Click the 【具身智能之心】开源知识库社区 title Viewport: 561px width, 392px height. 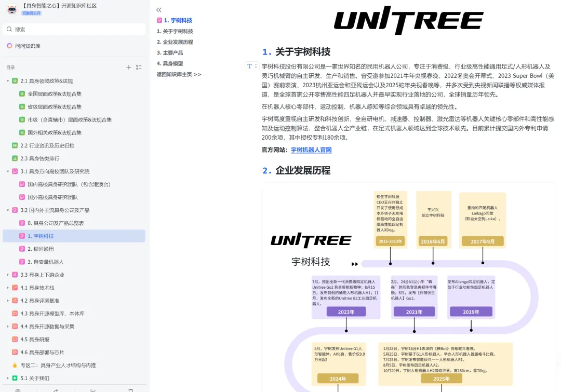[59, 6]
